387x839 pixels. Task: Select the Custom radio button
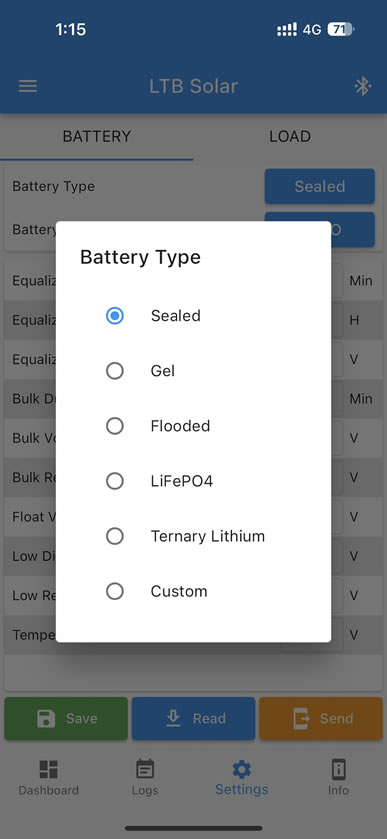tap(115, 591)
